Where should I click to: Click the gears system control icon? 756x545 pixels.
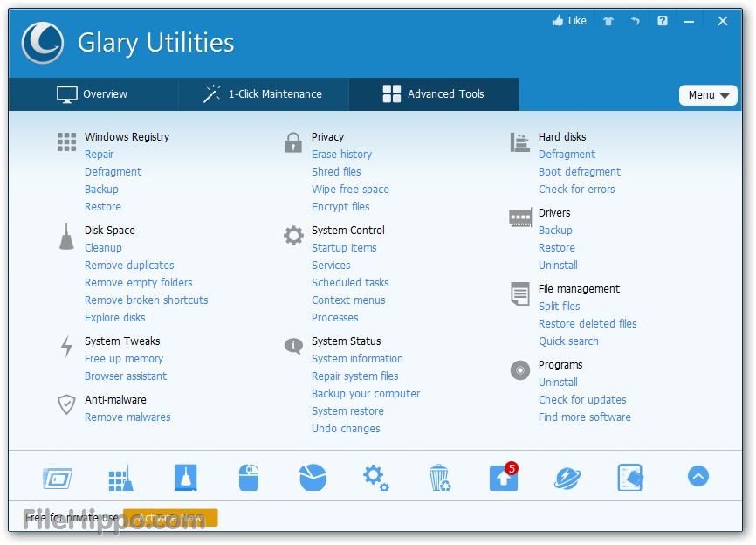(375, 477)
